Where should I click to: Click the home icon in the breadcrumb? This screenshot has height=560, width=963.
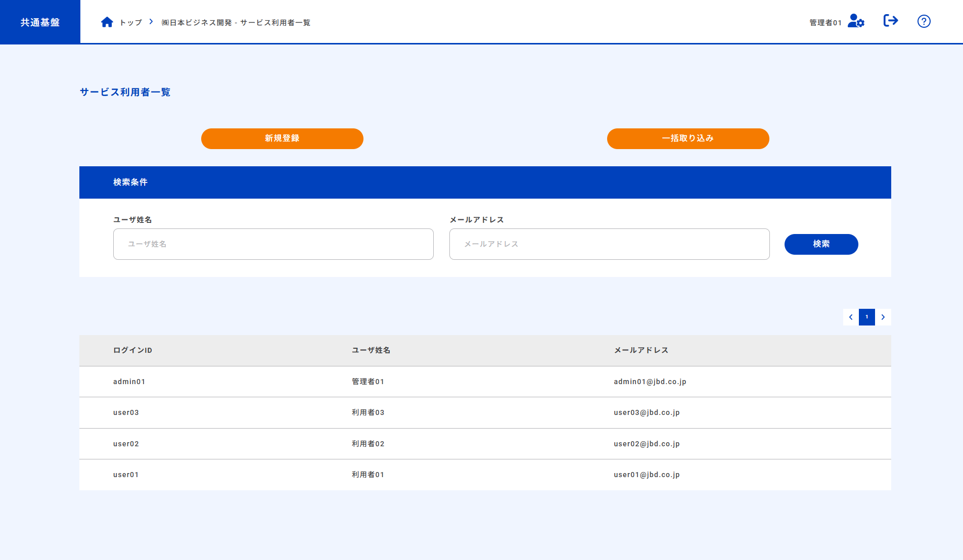click(107, 21)
